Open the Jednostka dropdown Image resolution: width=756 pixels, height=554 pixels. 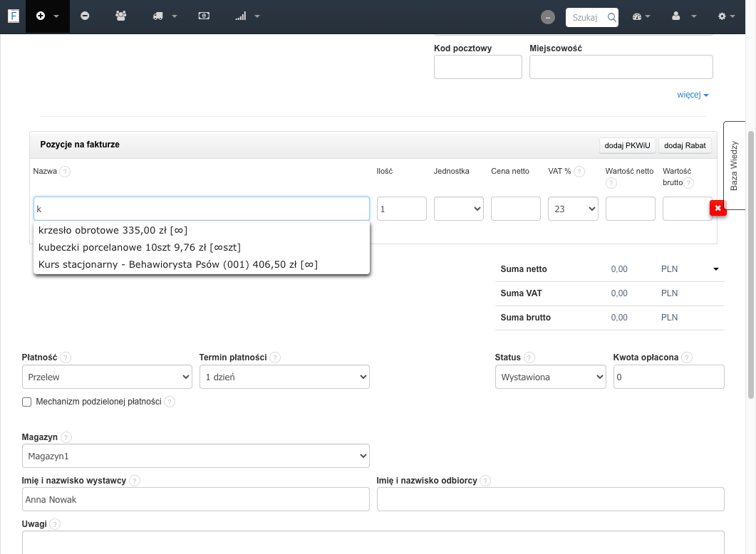pos(459,209)
